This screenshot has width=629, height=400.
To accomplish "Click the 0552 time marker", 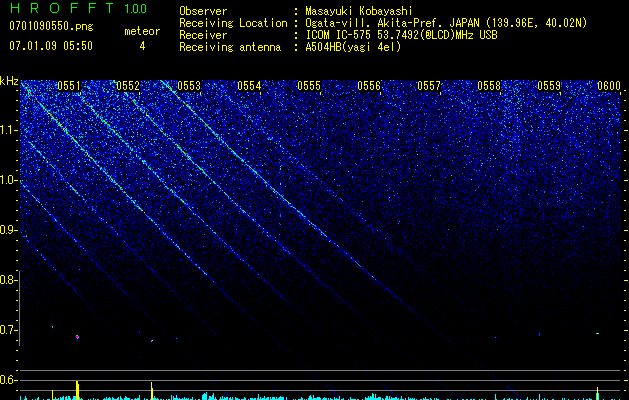I will (x=128, y=86).
